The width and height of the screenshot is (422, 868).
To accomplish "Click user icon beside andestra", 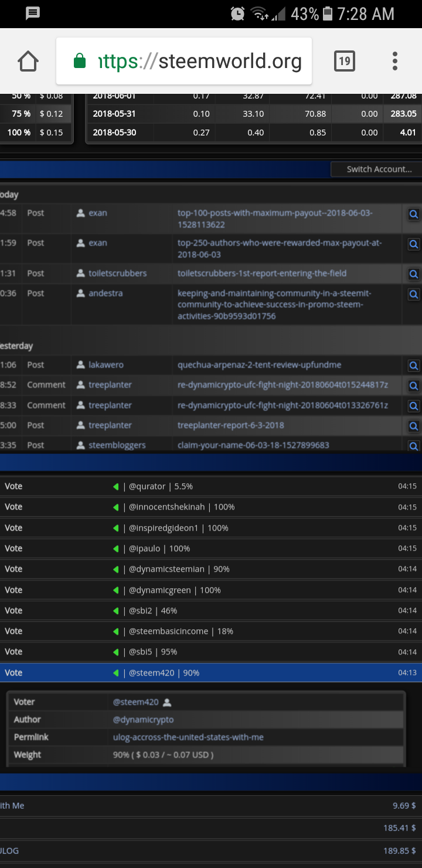I will tap(81, 293).
